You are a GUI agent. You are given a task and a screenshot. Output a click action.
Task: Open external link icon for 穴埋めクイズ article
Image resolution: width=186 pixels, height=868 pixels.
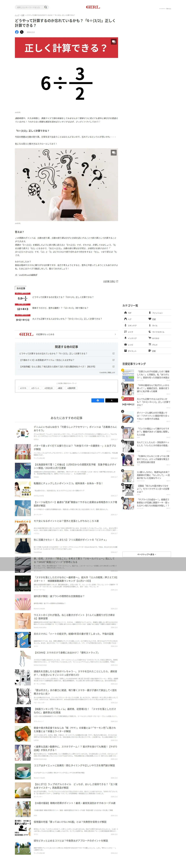click(x=113, y=360)
